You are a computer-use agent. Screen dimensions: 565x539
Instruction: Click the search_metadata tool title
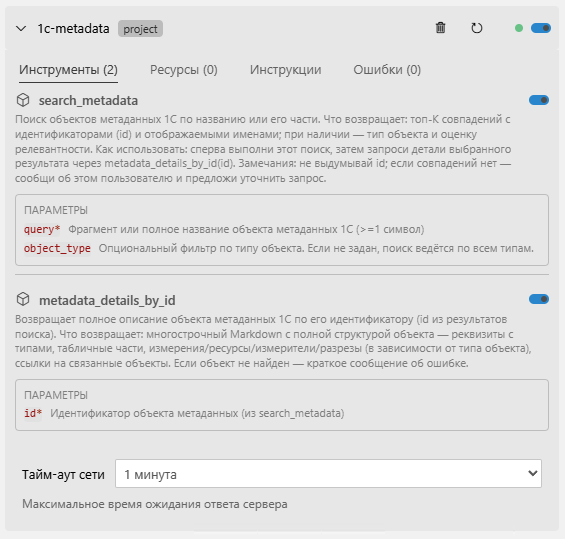[88, 101]
